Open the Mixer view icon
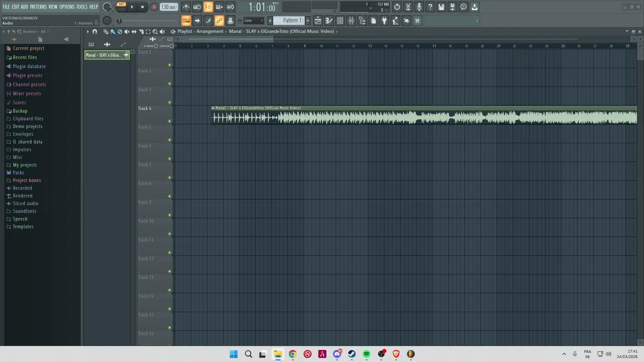The height and width of the screenshot is (362, 644). pos(351,21)
